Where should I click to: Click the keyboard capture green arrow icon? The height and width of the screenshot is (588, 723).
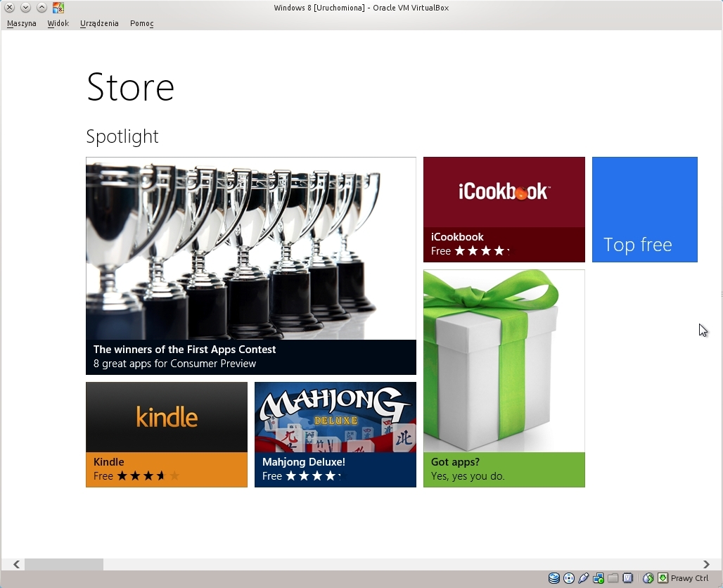click(x=663, y=578)
